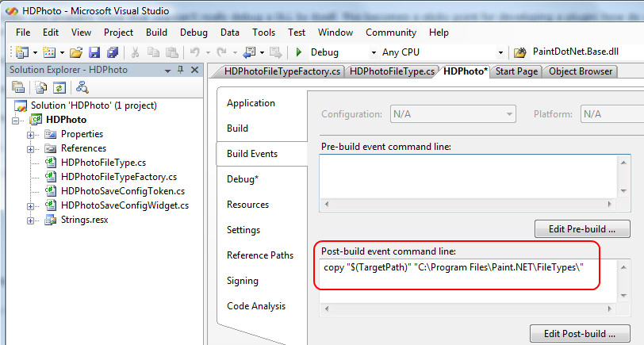The width and height of the screenshot is (644, 345).
Task: Open the Project menu
Action: tap(118, 33)
